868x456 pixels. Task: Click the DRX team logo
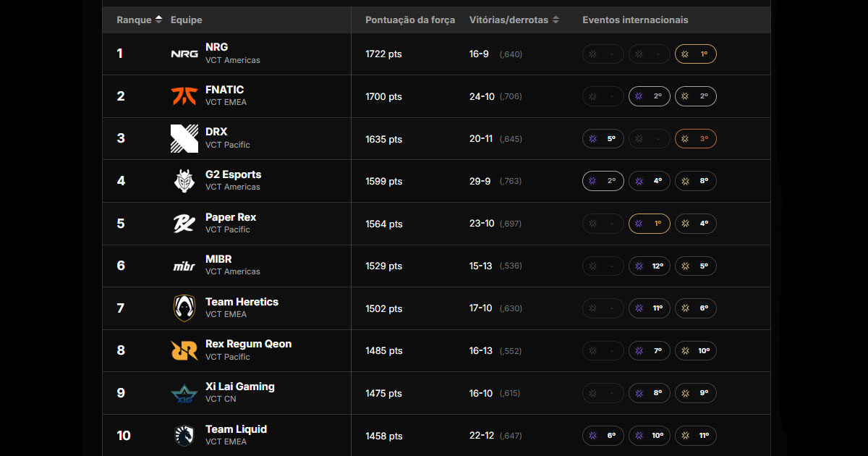click(x=184, y=138)
